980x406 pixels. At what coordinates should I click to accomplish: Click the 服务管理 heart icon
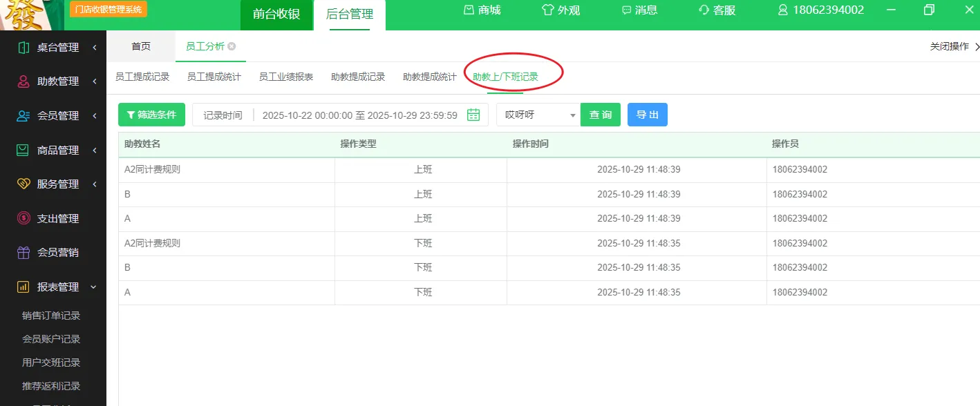tap(23, 184)
